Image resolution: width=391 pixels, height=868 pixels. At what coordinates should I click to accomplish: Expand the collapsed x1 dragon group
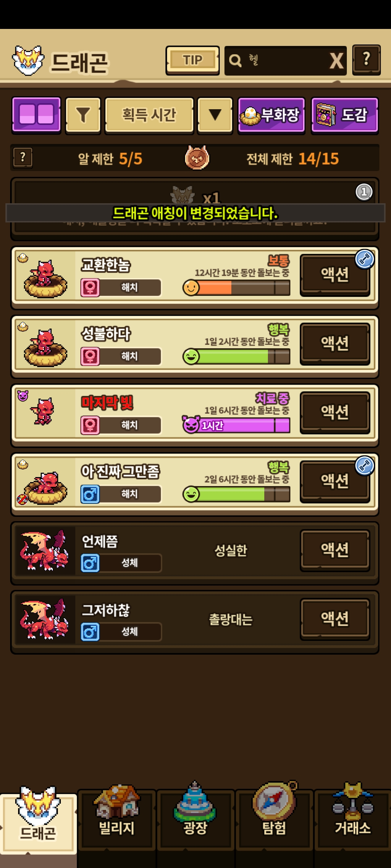(195, 209)
